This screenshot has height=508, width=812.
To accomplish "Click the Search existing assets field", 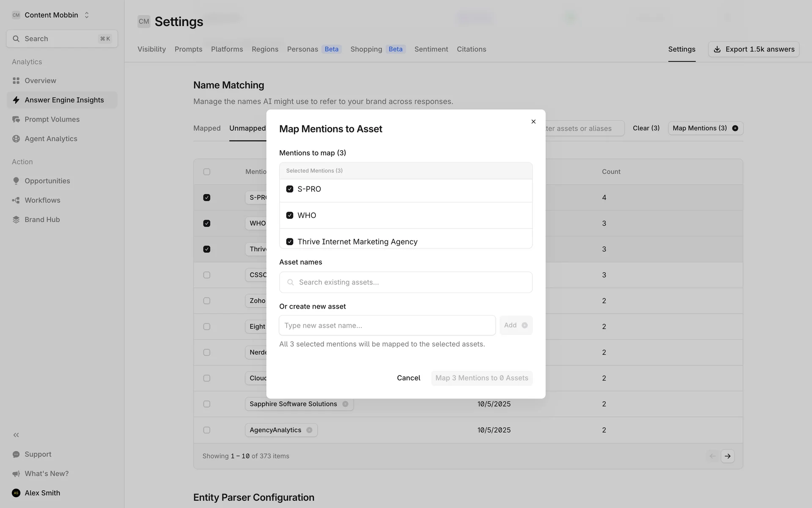I will point(406,282).
